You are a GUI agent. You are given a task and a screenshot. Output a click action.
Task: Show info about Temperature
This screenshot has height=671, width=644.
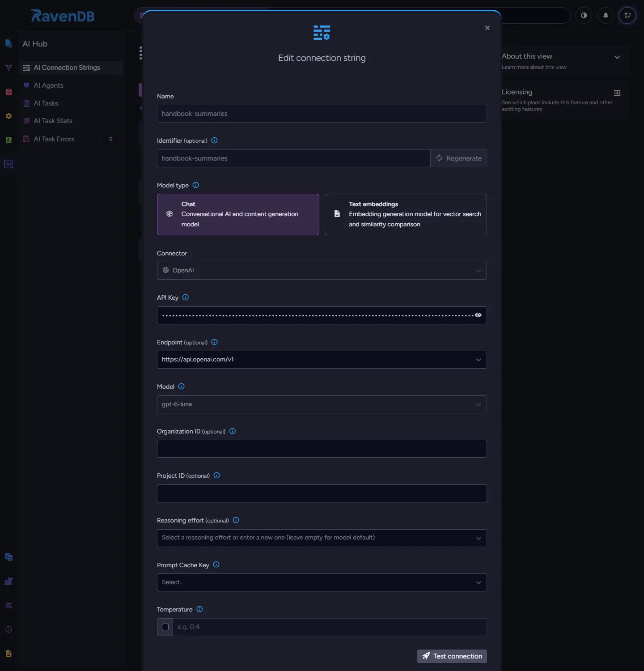(200, 609)
